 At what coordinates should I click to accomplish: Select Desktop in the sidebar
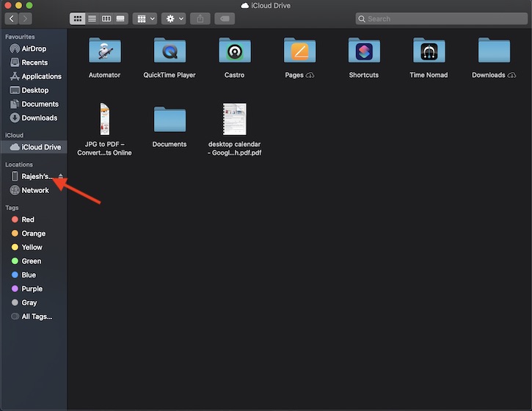[34, 90]
